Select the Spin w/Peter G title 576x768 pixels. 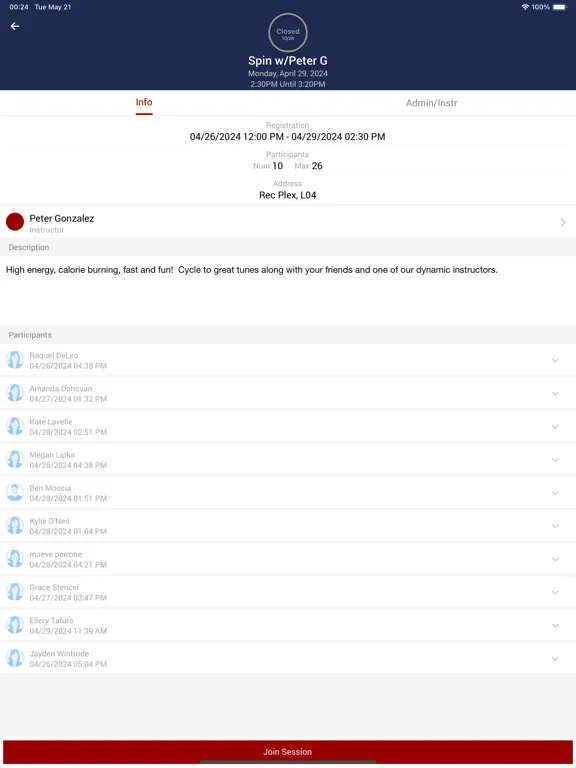coord(288,61)
